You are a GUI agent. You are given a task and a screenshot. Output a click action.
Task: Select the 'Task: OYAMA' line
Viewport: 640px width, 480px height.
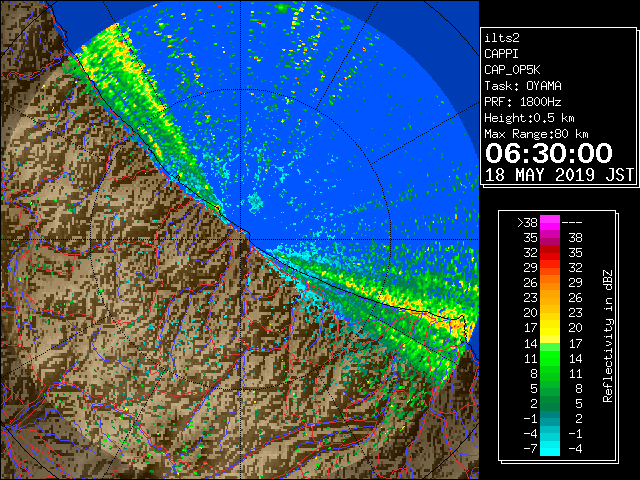click(523, 86)
